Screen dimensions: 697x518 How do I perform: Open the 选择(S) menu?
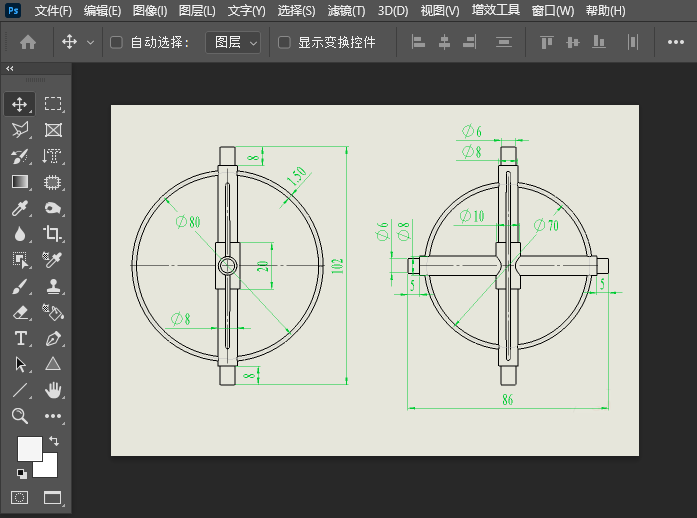(x=296, y=11)
